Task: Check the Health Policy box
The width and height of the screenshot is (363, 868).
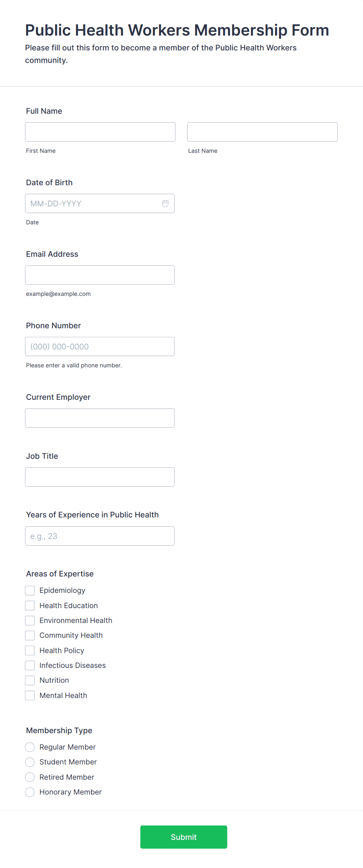Action: tap(30, 650)
